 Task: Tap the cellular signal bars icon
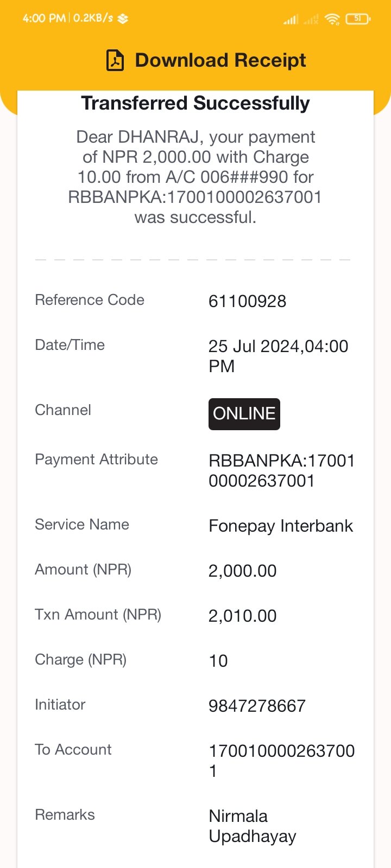point(291,20)
